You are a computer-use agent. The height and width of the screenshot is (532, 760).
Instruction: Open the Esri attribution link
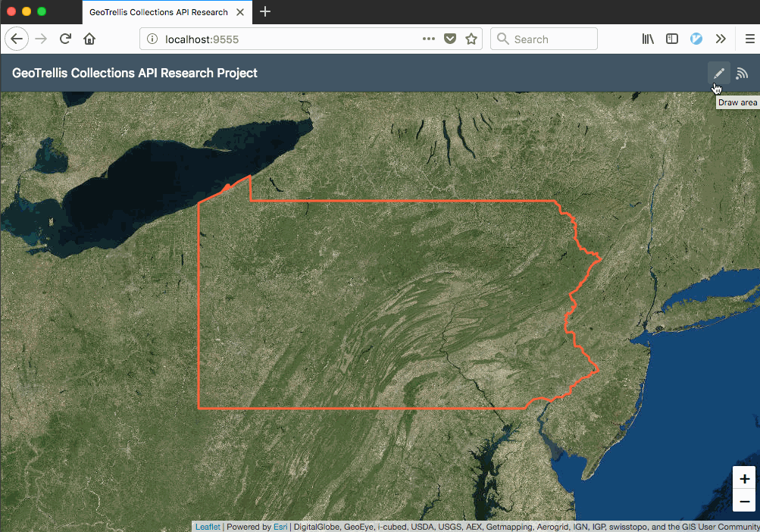[280, 526]
